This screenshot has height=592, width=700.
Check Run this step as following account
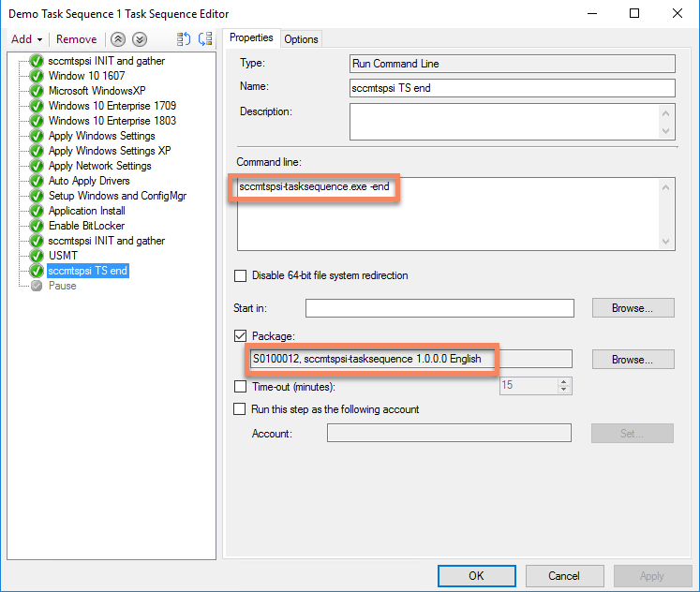click(x=240, y=409)
